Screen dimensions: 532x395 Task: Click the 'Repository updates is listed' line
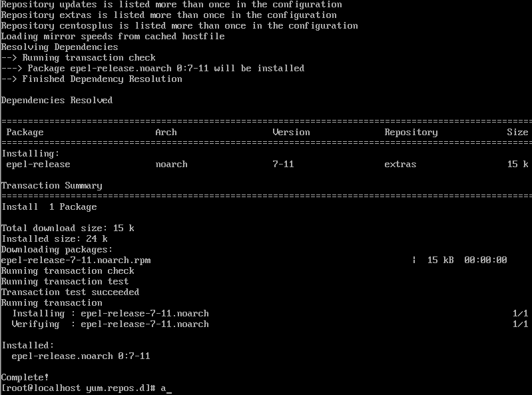[x=171, y=5]
